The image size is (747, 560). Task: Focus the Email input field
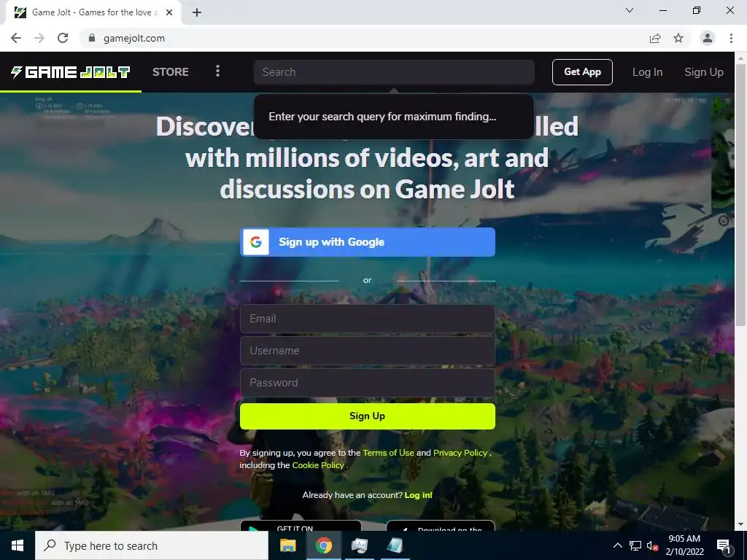click(368, 319)
